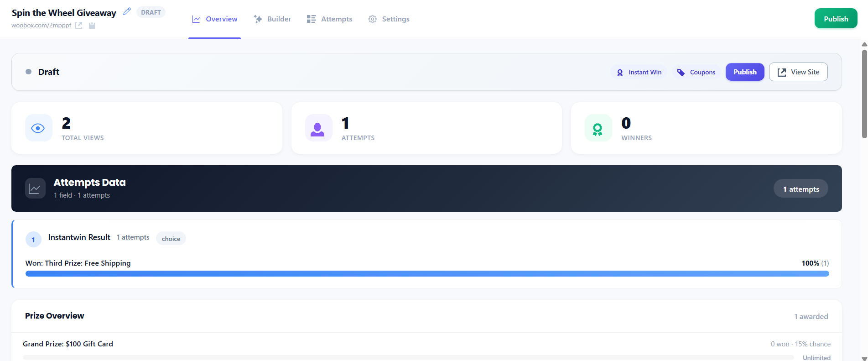This screenshot has width=868, height=361.
Task: Open the Builder tab
Action: 272,19
